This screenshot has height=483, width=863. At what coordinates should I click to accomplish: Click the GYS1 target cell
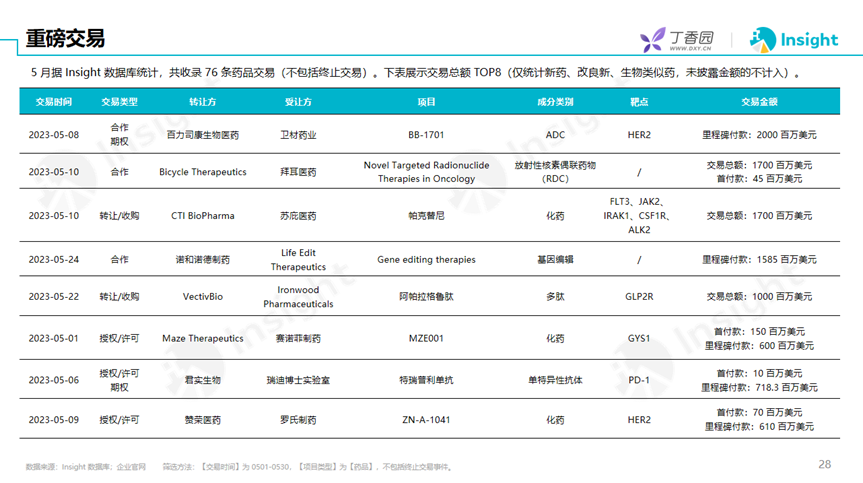pos(639,338)
